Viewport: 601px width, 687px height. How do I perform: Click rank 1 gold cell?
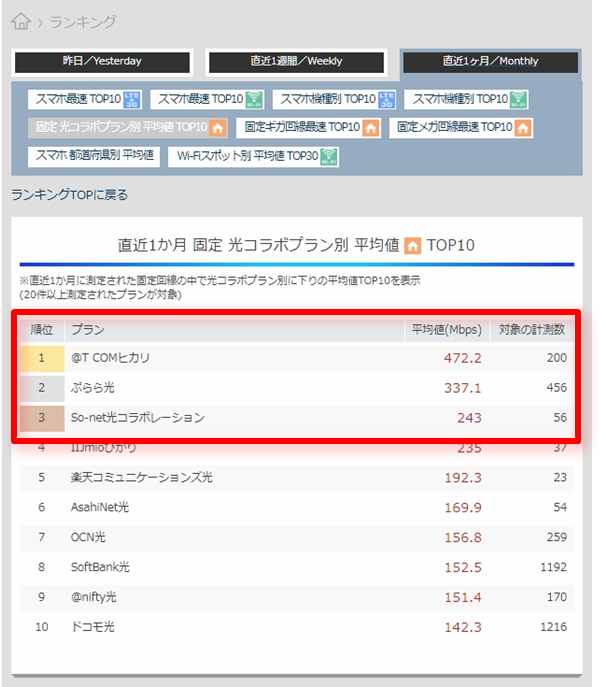[x=42, y=358]
